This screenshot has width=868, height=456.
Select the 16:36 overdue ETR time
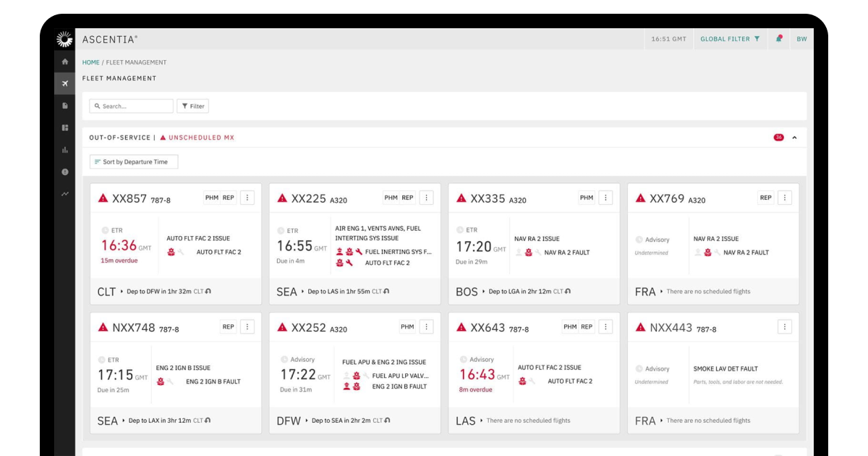pos(119,245)
